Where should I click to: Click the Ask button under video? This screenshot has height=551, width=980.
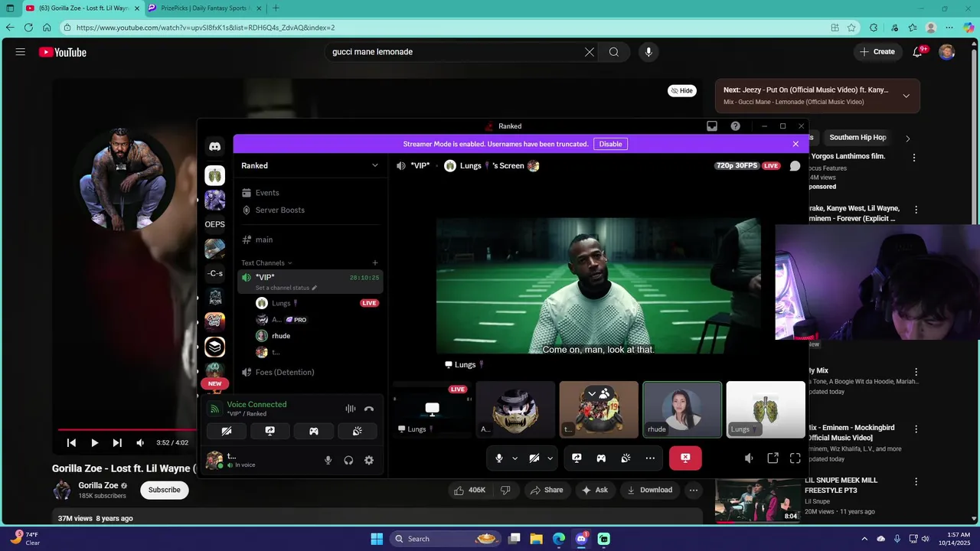click(596, 490)
